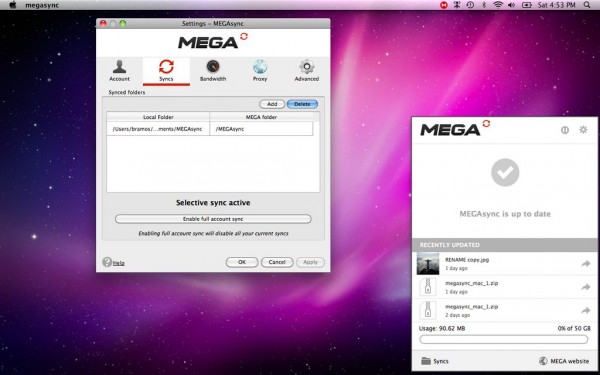600x375 pixels.
Task: Click the battery menu bar icon
Action: pos(527,5)
